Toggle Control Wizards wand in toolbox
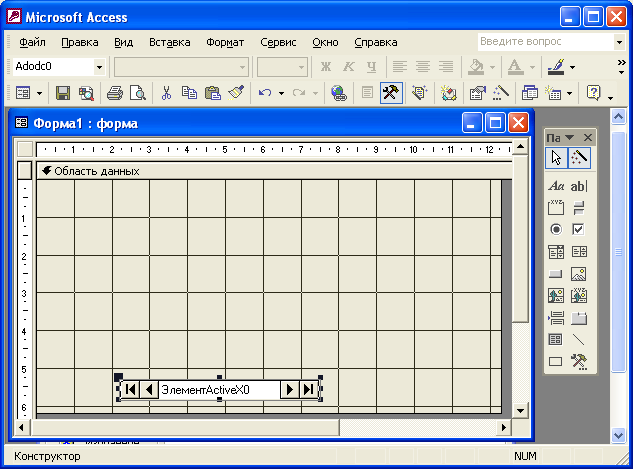The image size is (633, 469). [579, 158]
